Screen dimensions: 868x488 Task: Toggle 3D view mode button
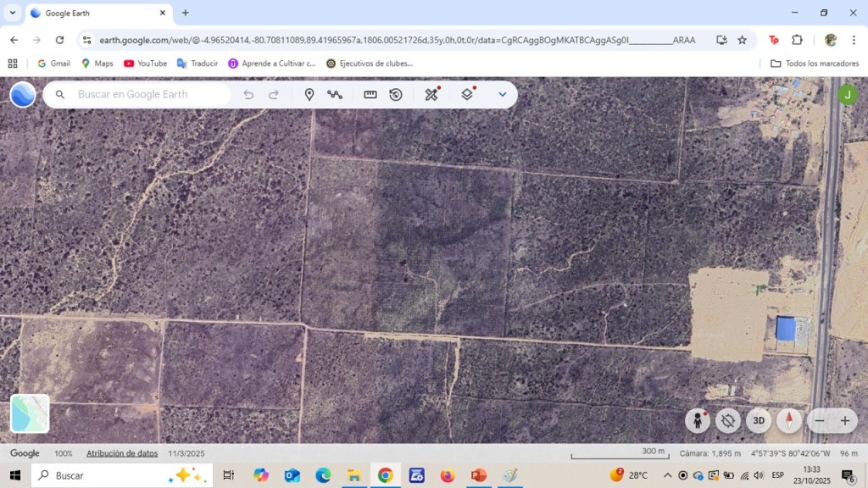tap(759, 420)
